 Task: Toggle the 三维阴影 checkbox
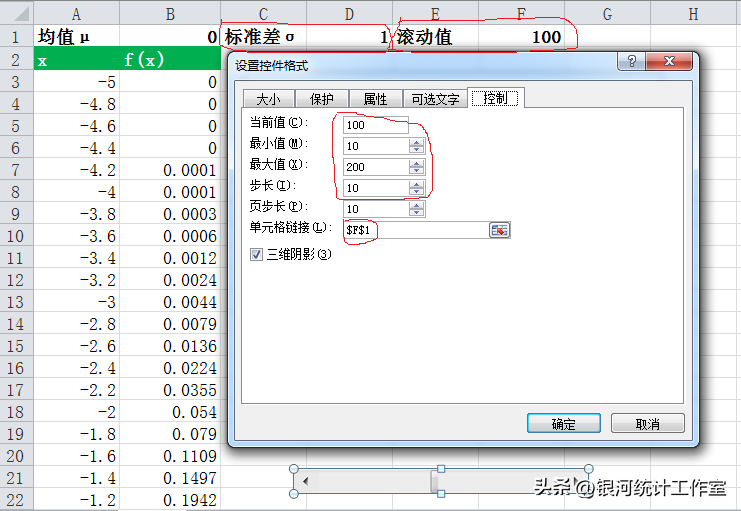(x=256, y=255)
